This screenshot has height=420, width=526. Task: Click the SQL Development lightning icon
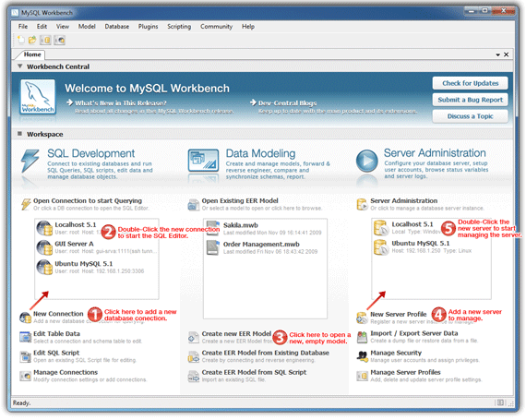pos(30,162)
